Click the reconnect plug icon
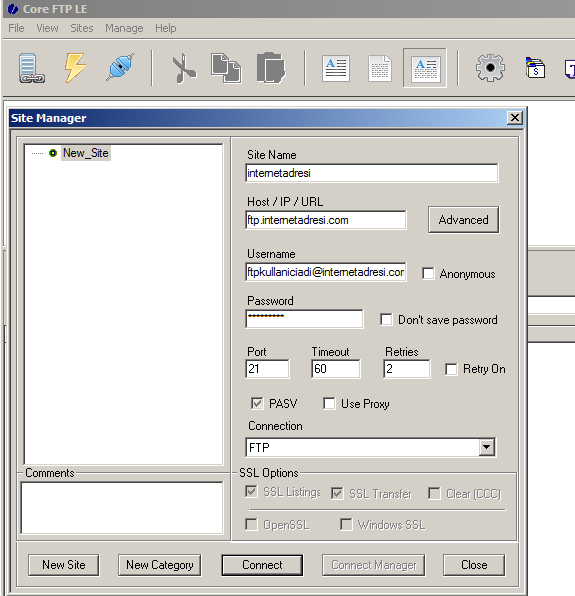This screenshot has width=575, height=596. tap(120, 67)
